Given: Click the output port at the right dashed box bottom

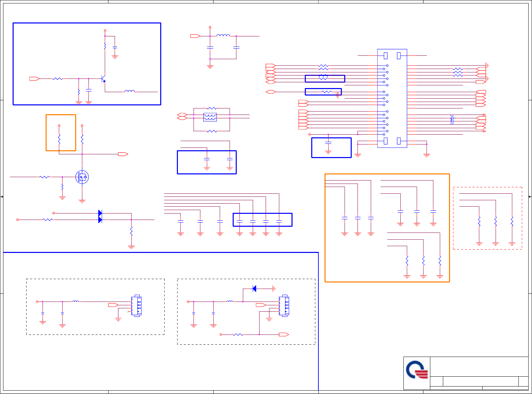Looking at the screenshot, I should pyautogui.click(x=284, y=335).
